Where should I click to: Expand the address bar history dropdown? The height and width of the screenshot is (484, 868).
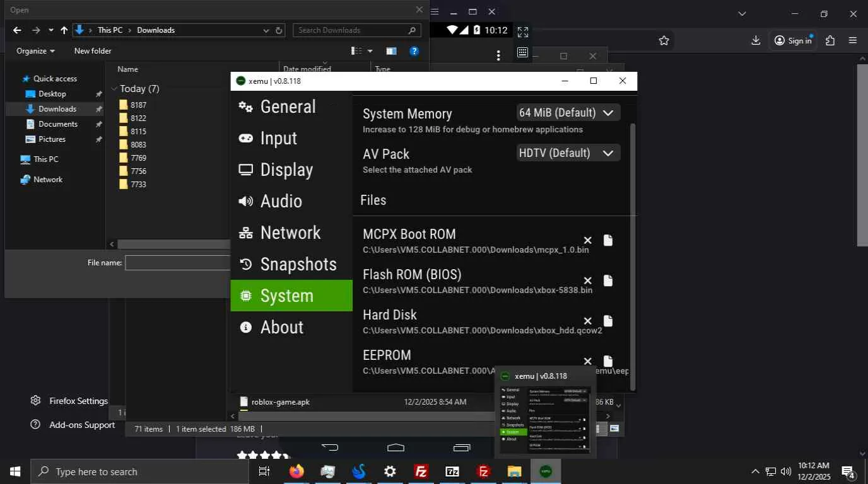coord(266,30)
